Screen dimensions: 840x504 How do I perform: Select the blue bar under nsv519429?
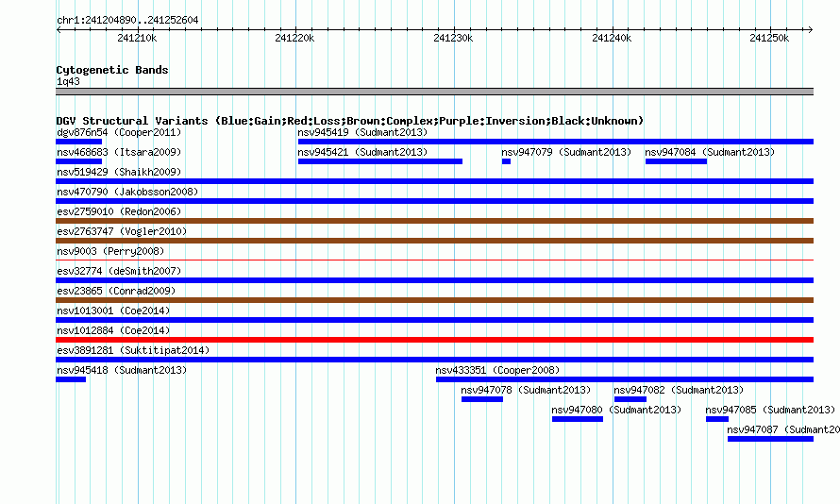[x=434, y=181]
